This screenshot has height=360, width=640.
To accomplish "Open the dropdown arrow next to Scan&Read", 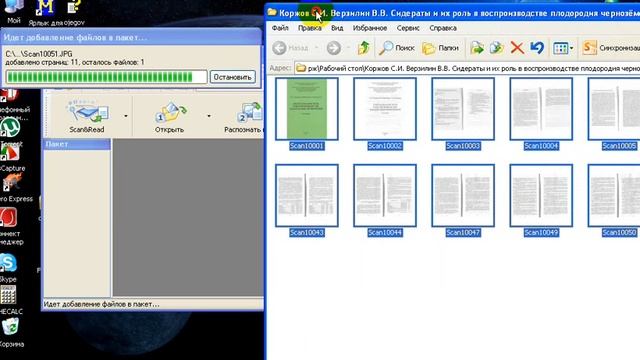I will point(126,116).
